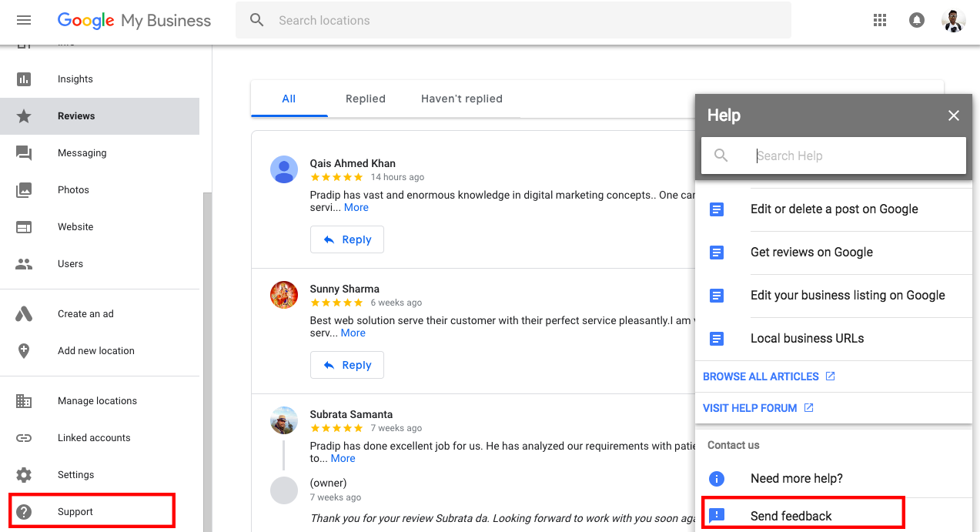Image resolution: width=980 pixels, height=532 pixels.
Task: Expand Sunny Sharma's review with More
Action: 353,333
